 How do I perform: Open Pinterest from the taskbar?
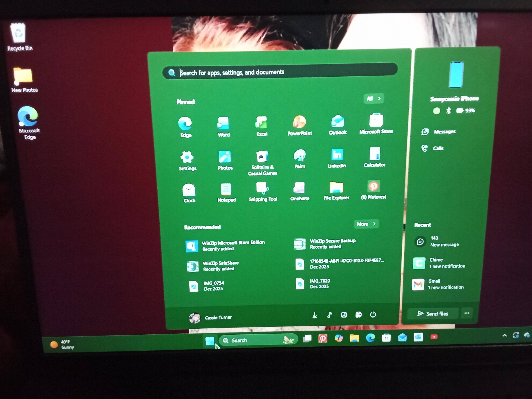[x=323, y=338]
